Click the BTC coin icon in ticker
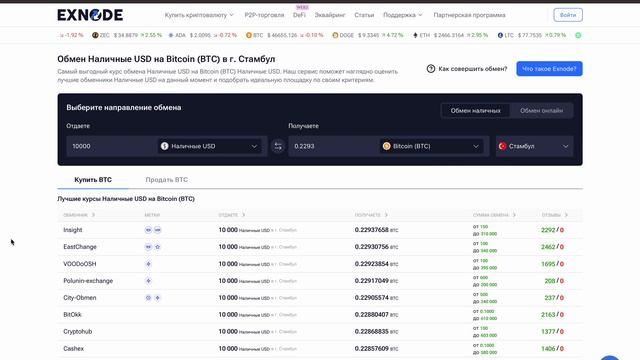Image resolution: width=640 pixels, height=360 pixels. click(x=249, y=35)
